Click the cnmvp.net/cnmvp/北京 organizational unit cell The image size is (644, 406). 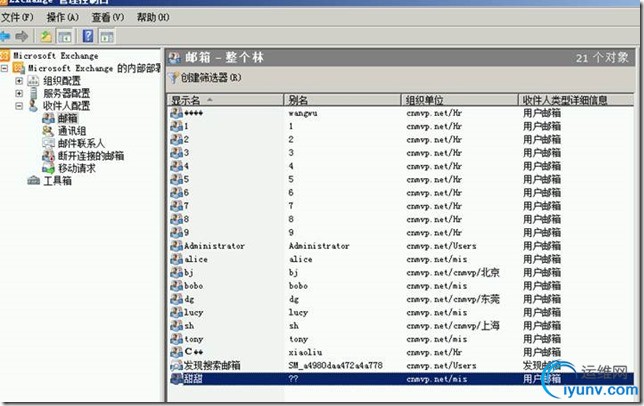(453, 272)
